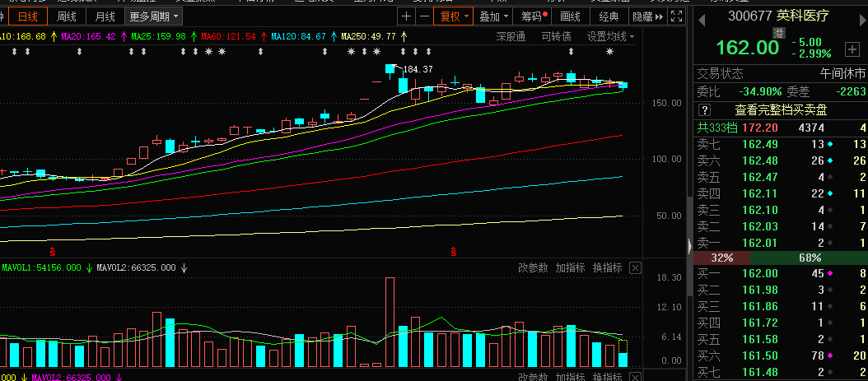The width and height of the screenshot is (868, 381).
Task: Expand the 更多周期 dropdown
Action: pyautogui.click(x=155, y=16)
